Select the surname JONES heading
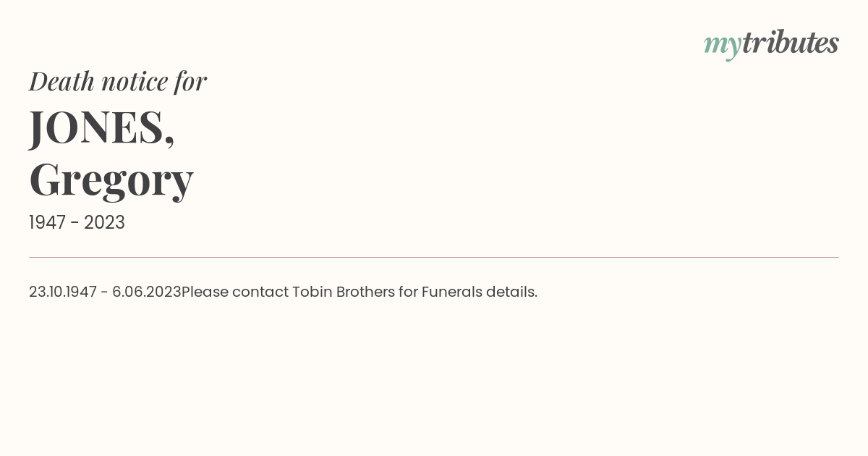The height and width of the screenshot is (456, 868). tap(102, 128)
